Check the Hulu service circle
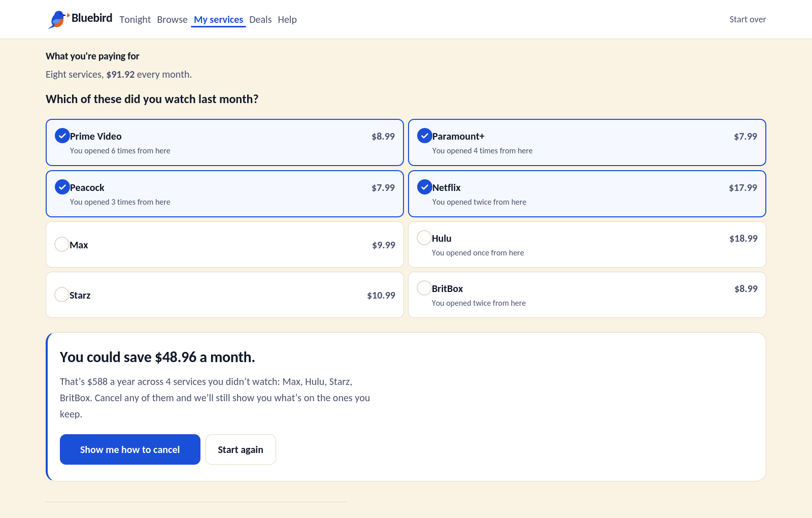 pos(424,238)
